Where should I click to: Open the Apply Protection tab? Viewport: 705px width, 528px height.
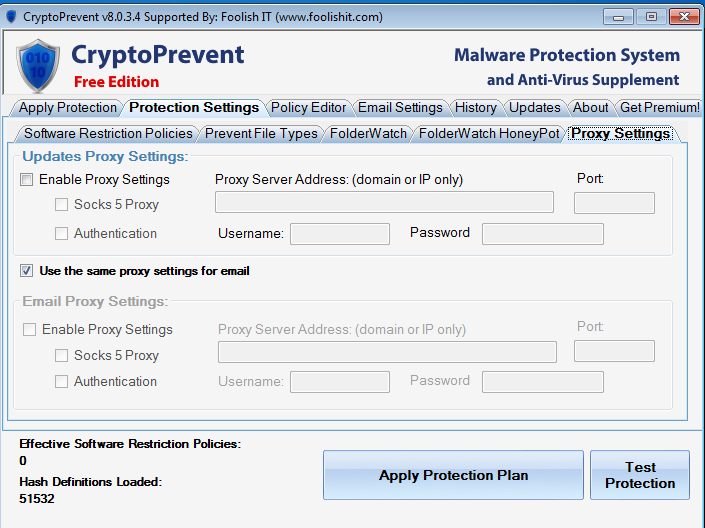[68, 108]
